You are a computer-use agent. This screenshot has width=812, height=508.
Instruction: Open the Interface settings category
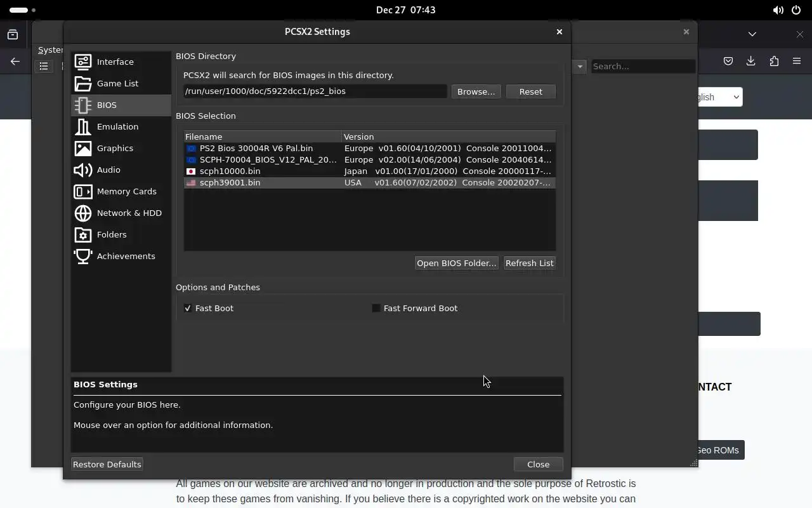click(121, 62)
